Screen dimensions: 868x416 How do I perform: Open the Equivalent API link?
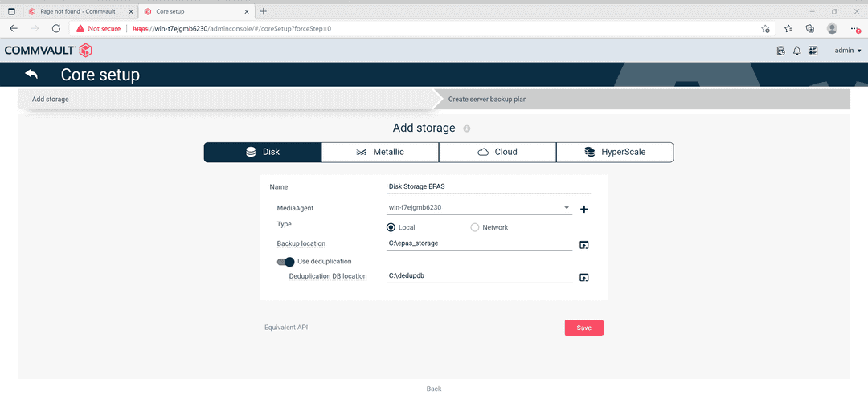coord(286,328)
